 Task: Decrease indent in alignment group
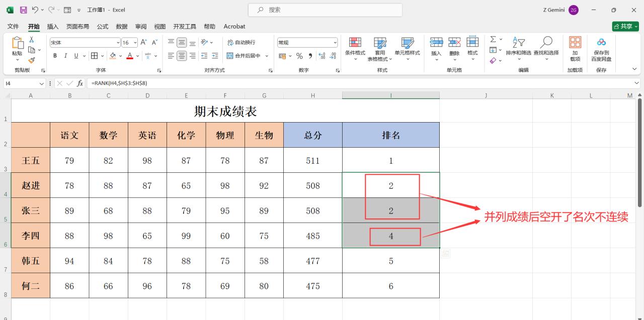[x=204, y=56]
